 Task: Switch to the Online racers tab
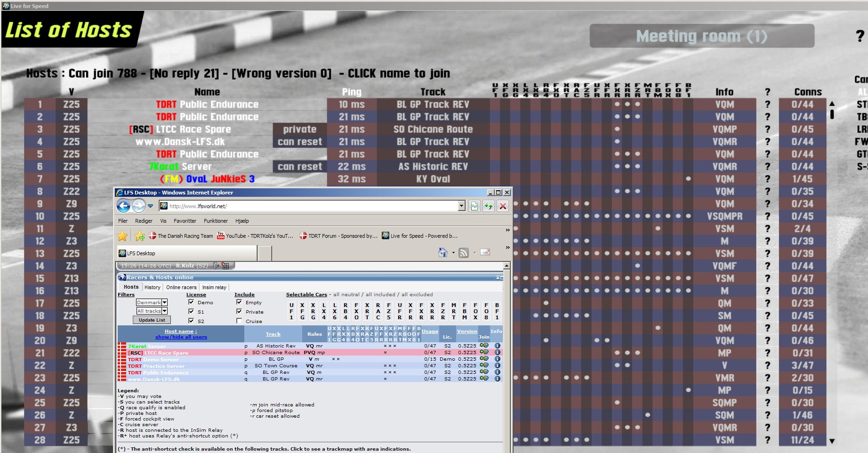pos(181,287)
